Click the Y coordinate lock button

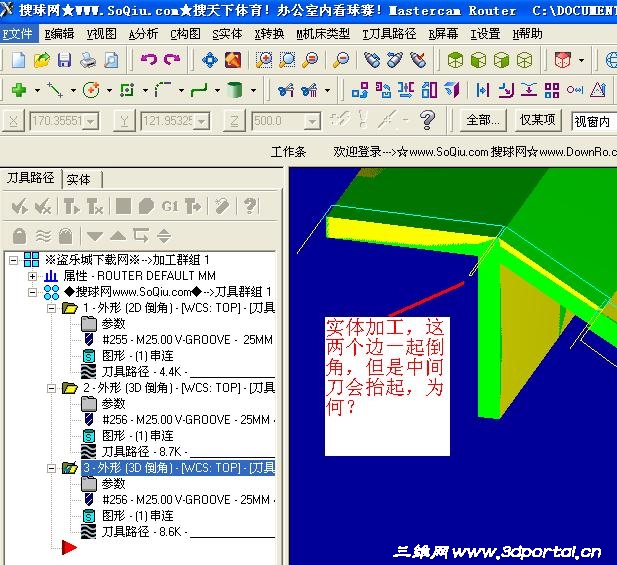pyautogui.click(x=124, y=121)
